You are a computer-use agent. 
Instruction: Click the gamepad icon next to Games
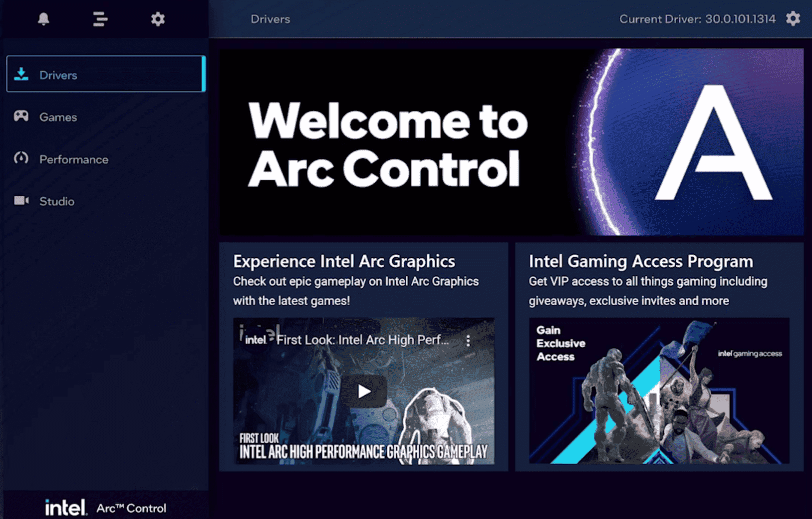click(21, 116)
